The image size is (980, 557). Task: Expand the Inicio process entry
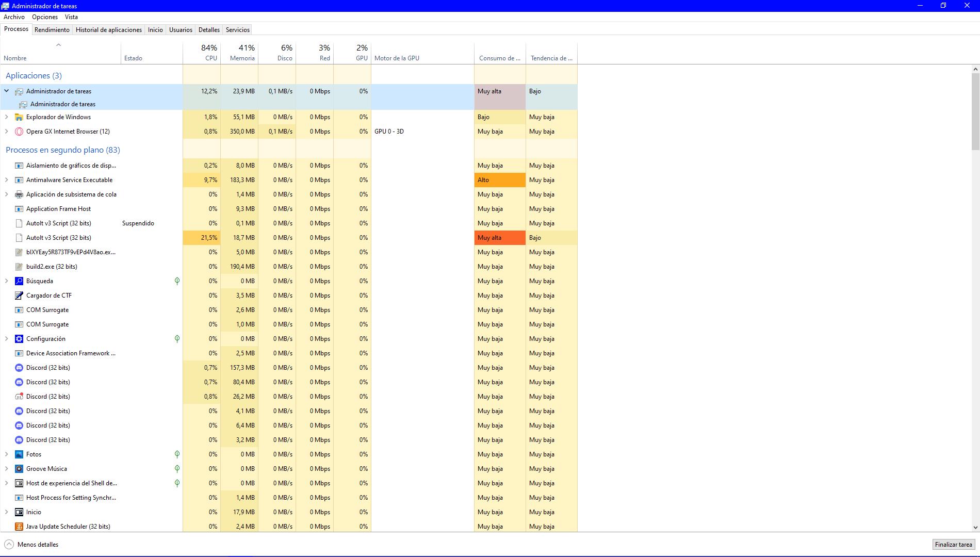coord(7,512)
